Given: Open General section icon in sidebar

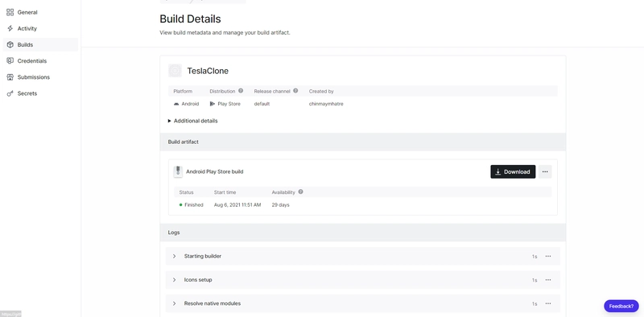Looking at the screenshot, I should 10,12.
